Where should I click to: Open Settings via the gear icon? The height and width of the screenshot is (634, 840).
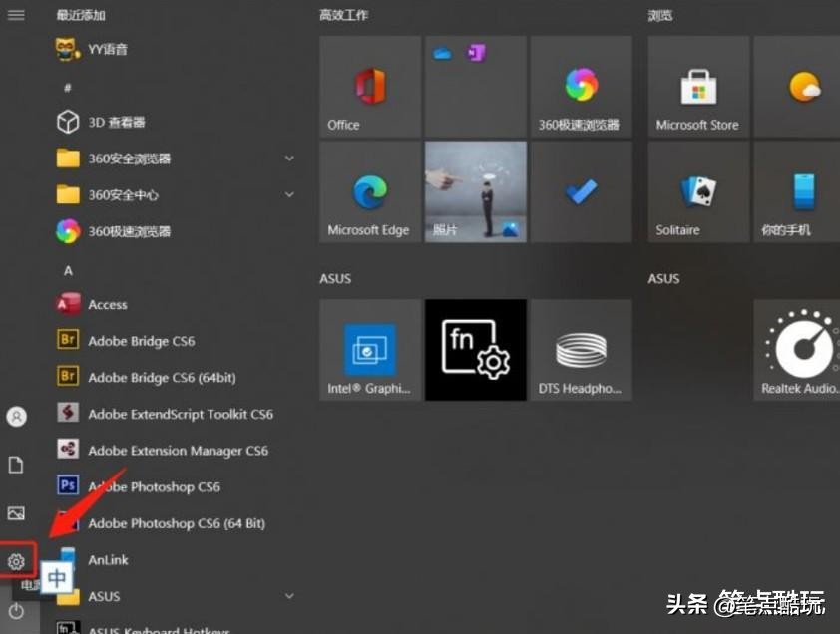(15, 561)
